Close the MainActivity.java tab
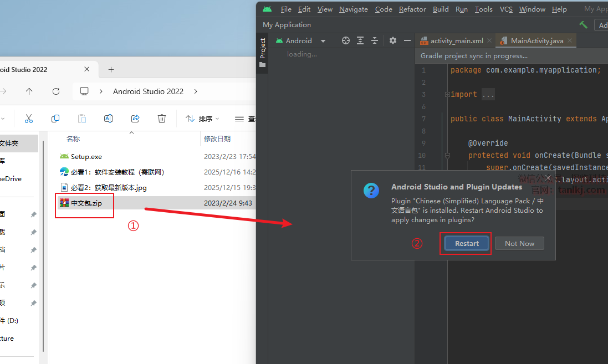The height and width of the screenshot is (364, 608). coord(569,40)
